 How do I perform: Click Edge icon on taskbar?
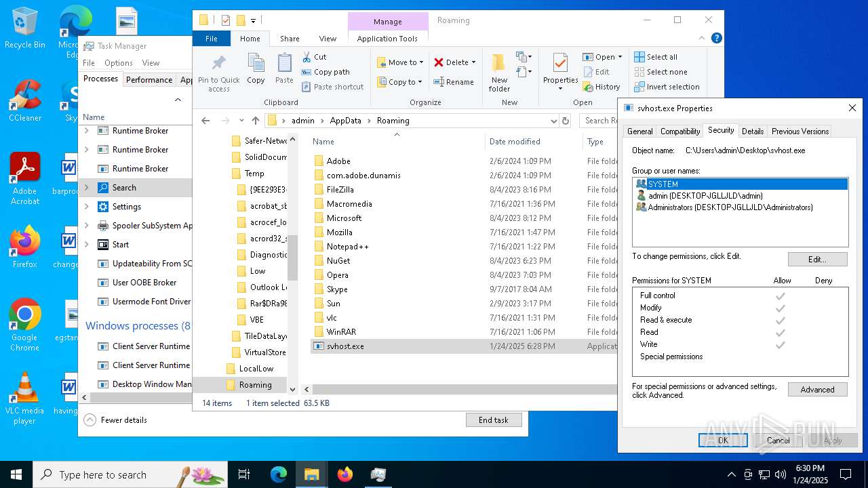279,474
